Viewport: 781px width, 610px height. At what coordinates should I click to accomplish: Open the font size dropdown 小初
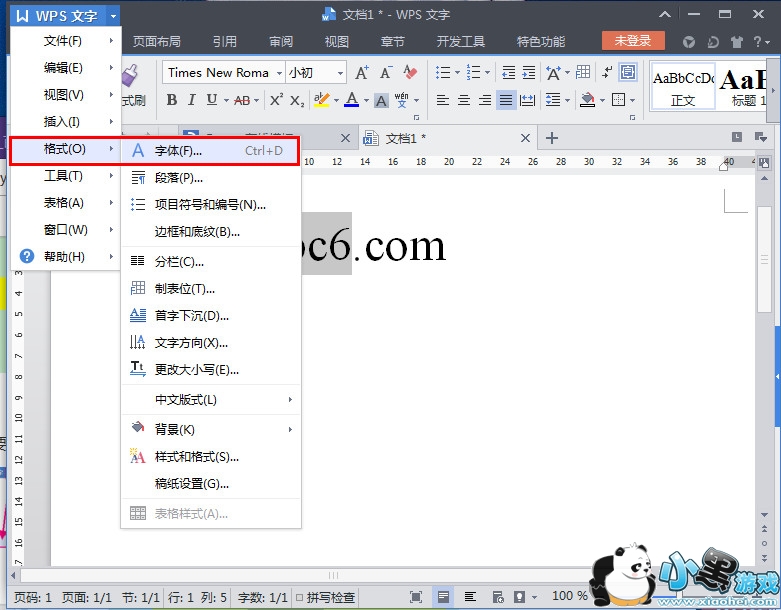click(340, 73)
